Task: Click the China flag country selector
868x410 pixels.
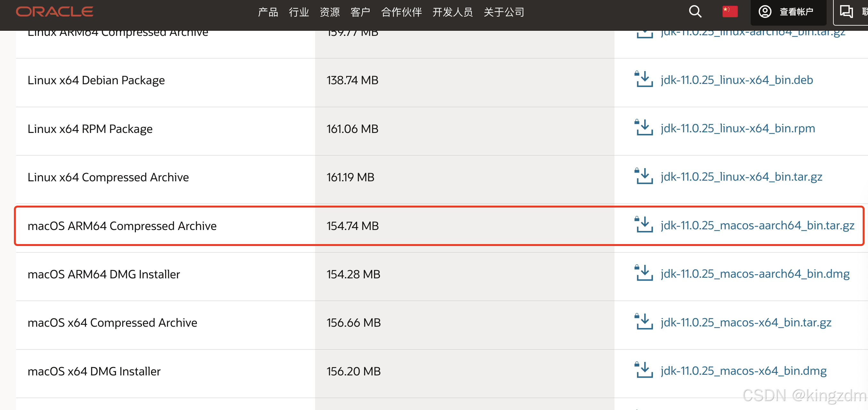Action: tap(730, 12)
